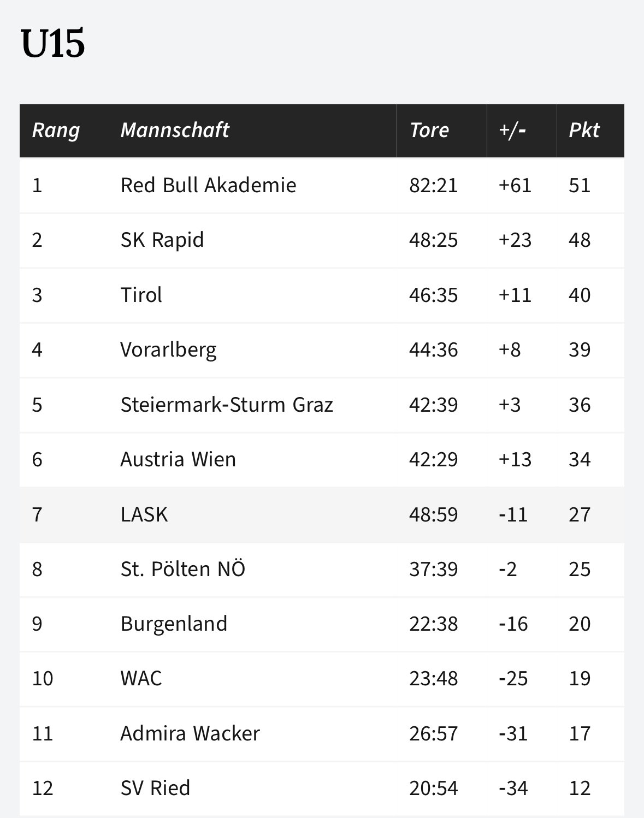
Task: Select the Austria Wien row
Action: pyautogui.click(x=322, y=459)
